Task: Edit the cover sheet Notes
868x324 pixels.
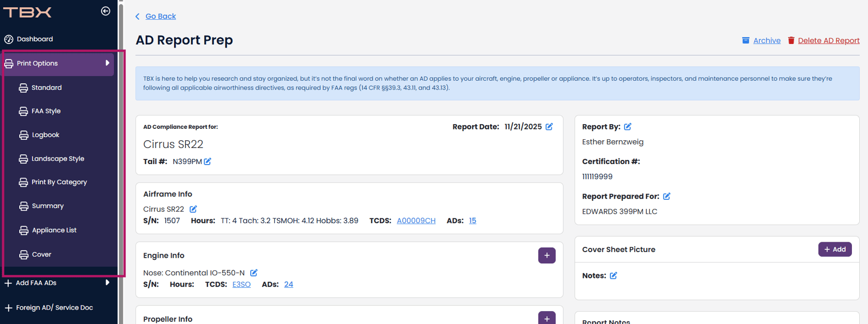Action: [x=614, y=275]
